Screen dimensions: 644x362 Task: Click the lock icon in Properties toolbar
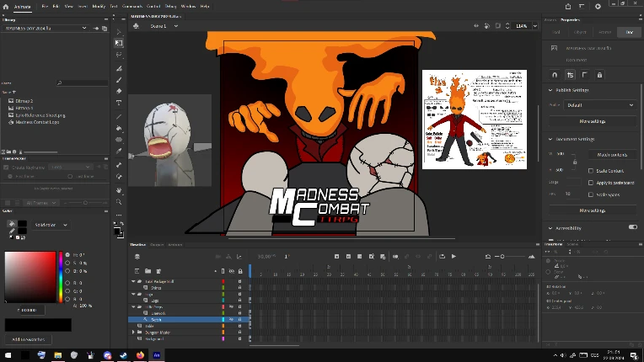click(599, 75)
